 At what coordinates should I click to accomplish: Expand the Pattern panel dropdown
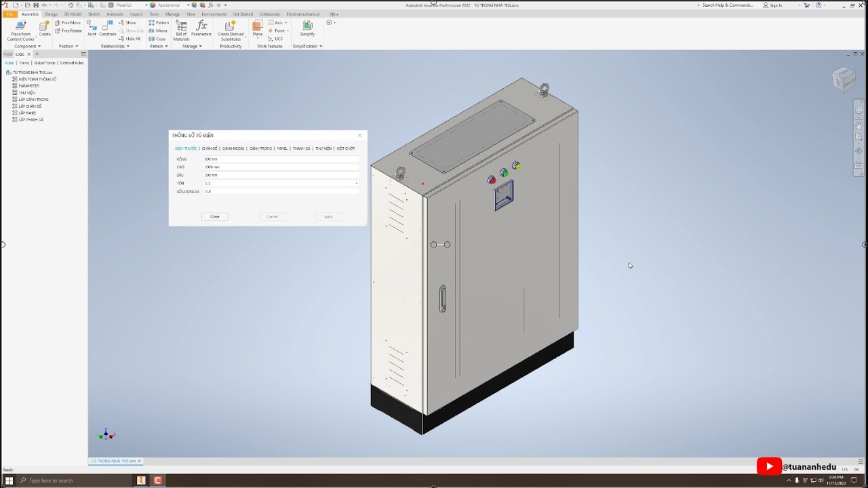159,46
